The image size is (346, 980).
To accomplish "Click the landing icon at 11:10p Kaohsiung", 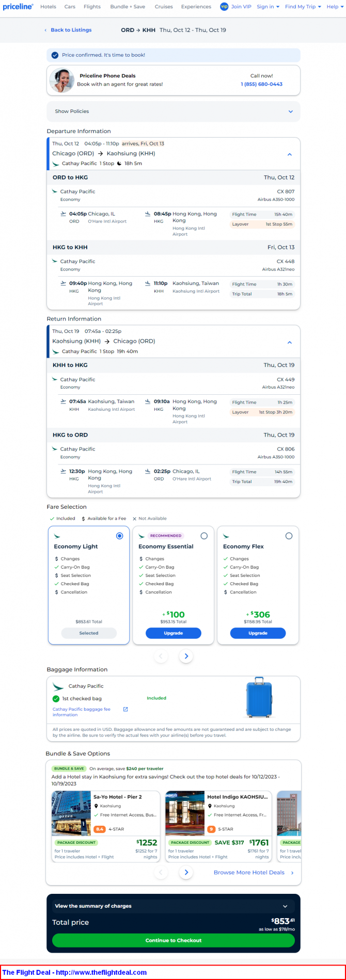I will coord(148,283).
